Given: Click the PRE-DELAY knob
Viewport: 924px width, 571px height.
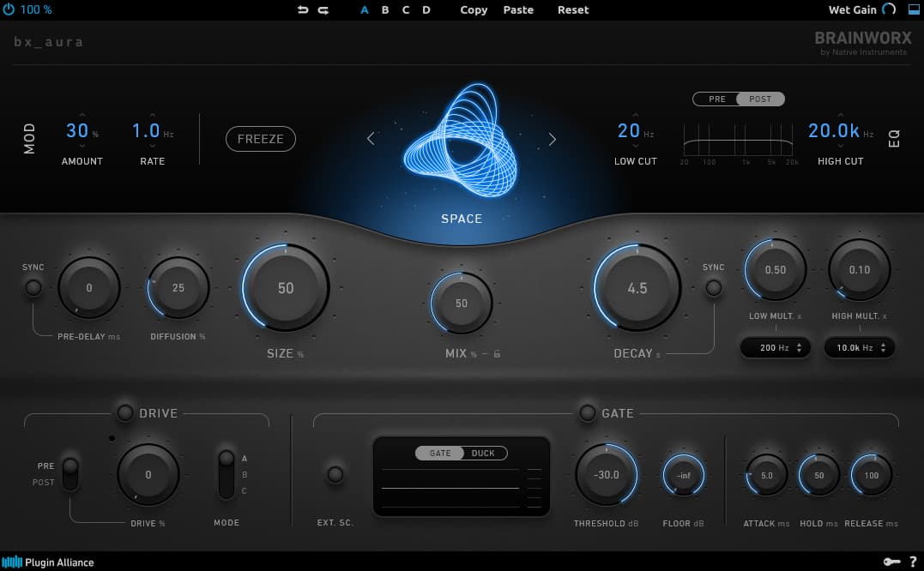Looking at the screenshot, I should pos(89,288).
